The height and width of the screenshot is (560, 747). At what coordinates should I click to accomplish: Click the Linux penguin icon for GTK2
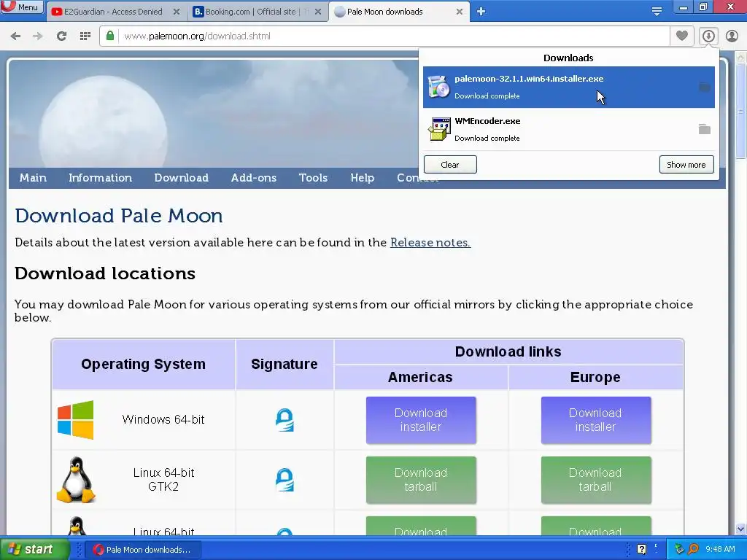click(x=76, y=480)
